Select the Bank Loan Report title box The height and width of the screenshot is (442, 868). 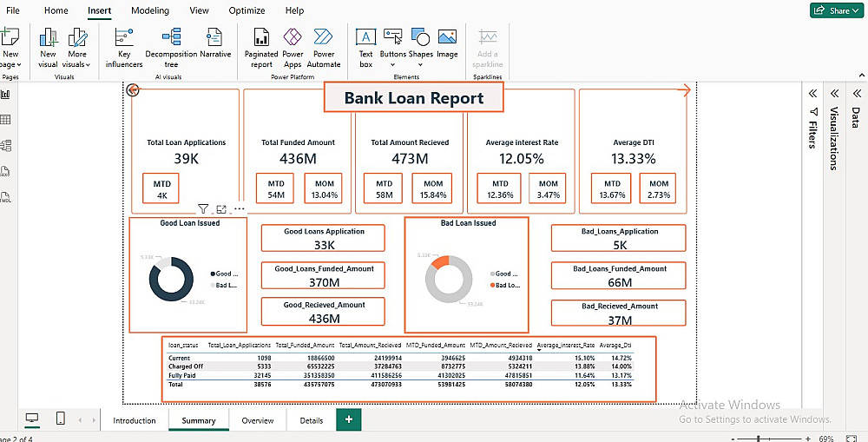[413, 97]
